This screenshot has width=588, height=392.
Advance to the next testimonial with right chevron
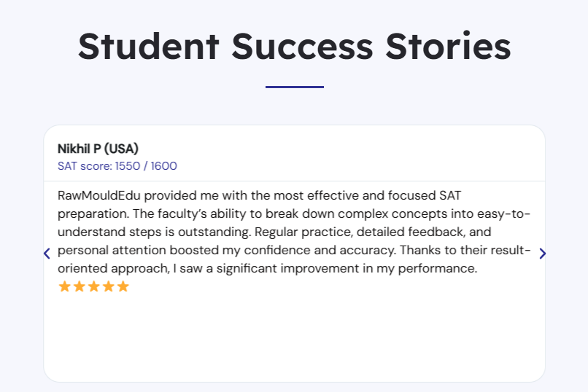click(x=542, y=254)
